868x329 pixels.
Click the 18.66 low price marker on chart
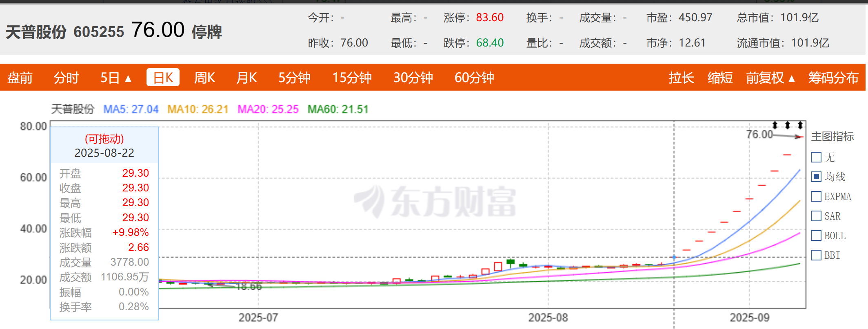tap(249, 287)
